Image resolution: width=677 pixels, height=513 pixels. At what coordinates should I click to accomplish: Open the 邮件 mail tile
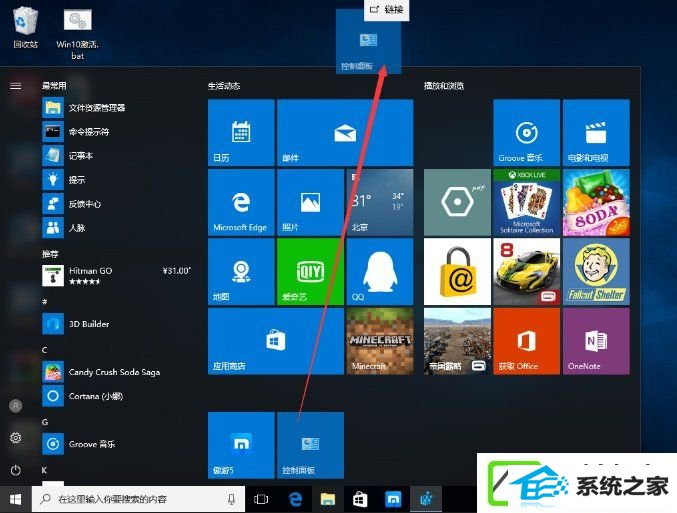[345, 133]
